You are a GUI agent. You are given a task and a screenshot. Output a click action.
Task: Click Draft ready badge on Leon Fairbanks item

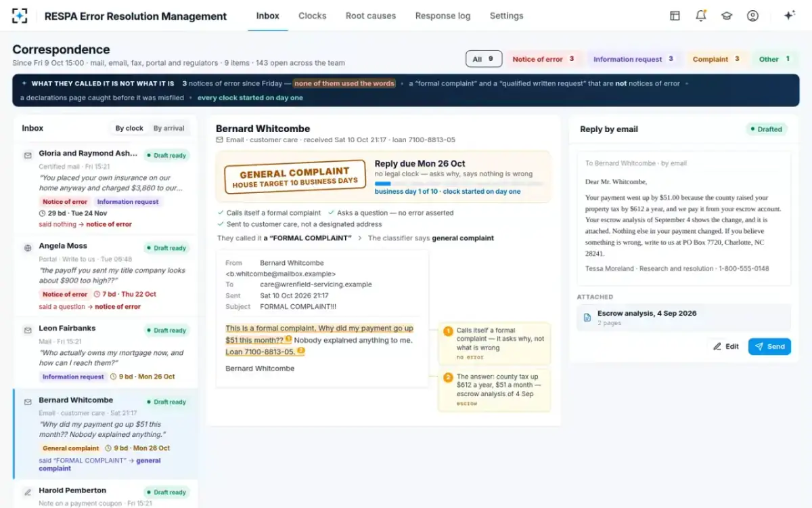166,331
